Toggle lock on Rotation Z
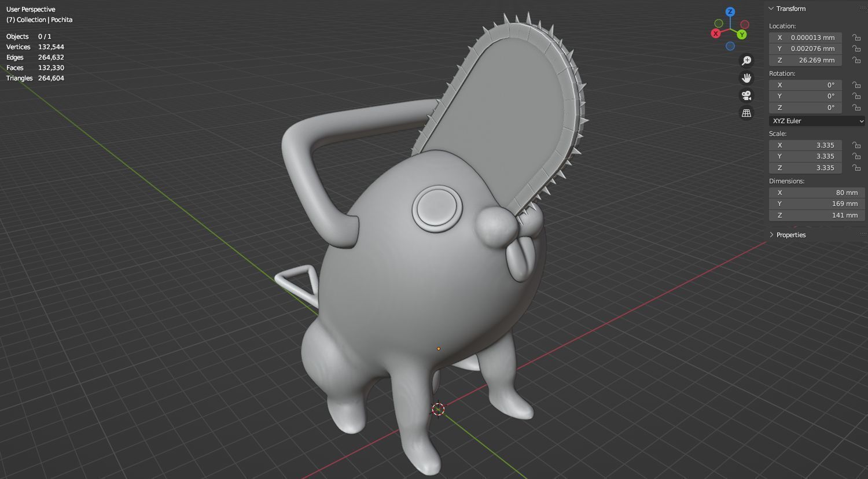The width and height of the screenshot is (868, 479). click(x=856, y=108)
